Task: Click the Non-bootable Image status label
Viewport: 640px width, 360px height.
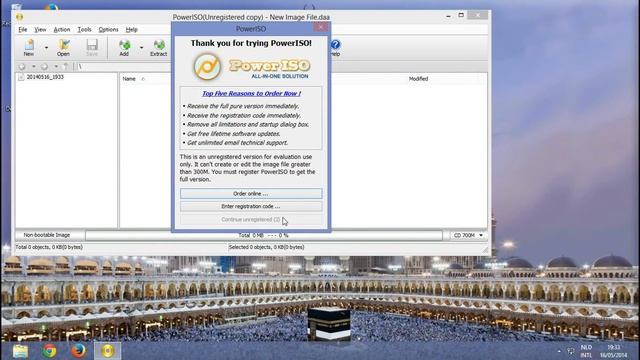Action: (x=47, y=235)
